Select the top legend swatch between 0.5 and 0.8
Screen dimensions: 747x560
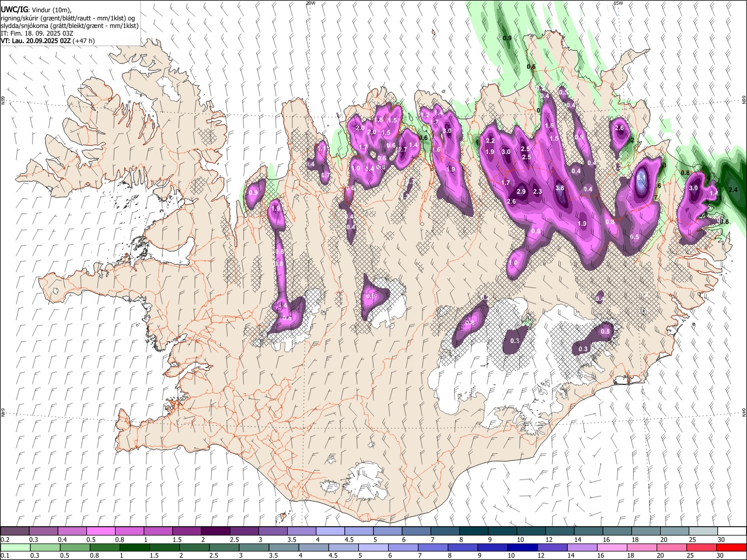[100, 531]
